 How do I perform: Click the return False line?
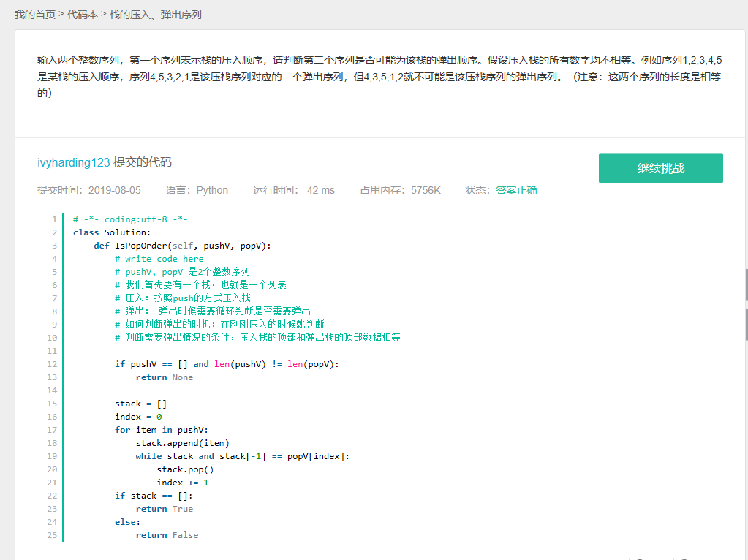(x=167, y=535)
